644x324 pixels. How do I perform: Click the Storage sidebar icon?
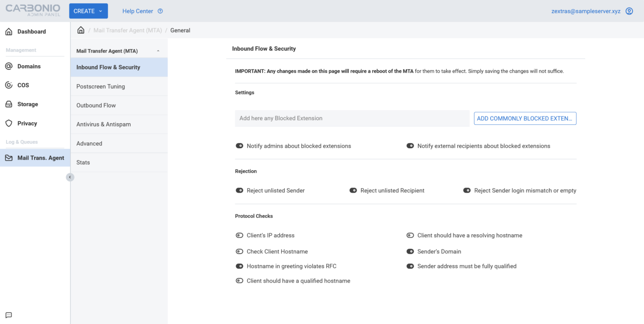pyautogui.click(x=9, y=104)
